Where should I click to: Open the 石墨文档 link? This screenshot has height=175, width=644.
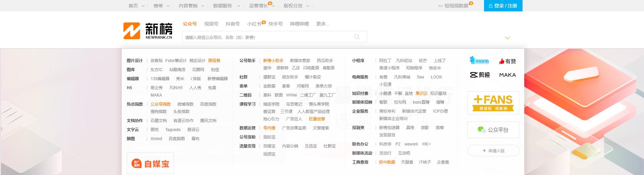point(159,121)
